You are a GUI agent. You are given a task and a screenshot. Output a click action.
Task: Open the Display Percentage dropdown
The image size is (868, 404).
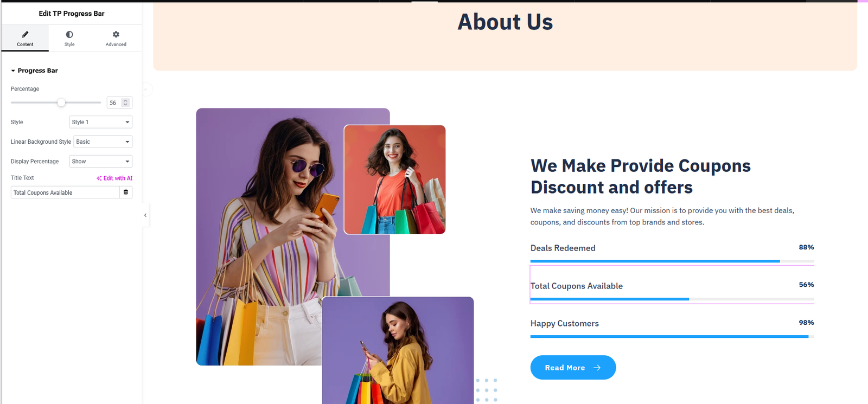(x=101, y=161)
